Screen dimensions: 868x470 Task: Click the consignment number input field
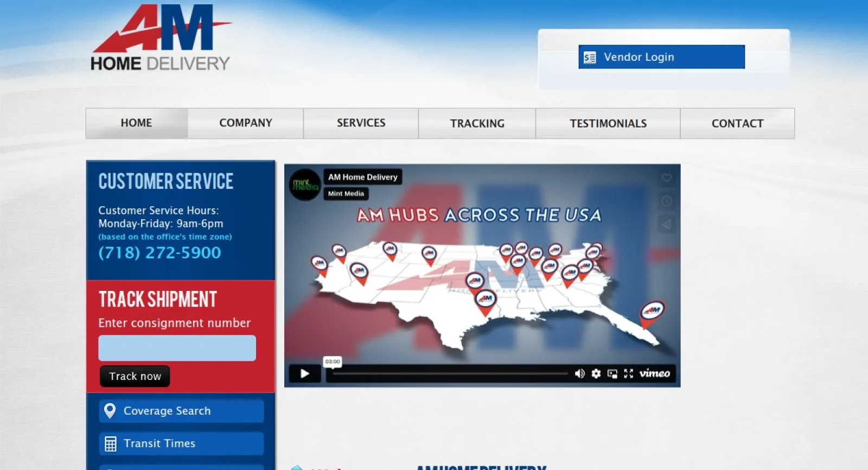click(x=177, y=348)
